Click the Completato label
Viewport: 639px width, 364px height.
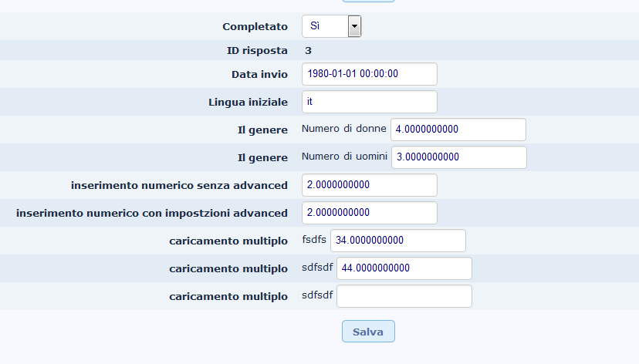[255, 26]
